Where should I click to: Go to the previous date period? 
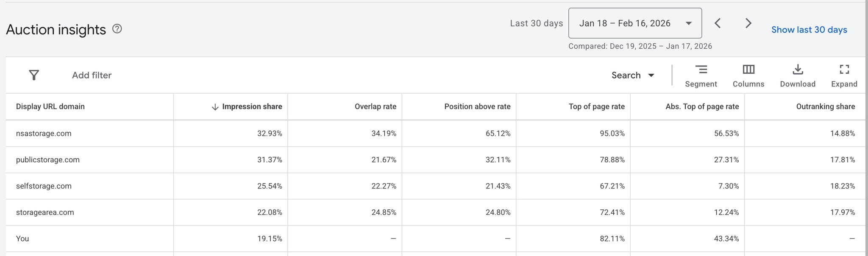coord(718,23)
